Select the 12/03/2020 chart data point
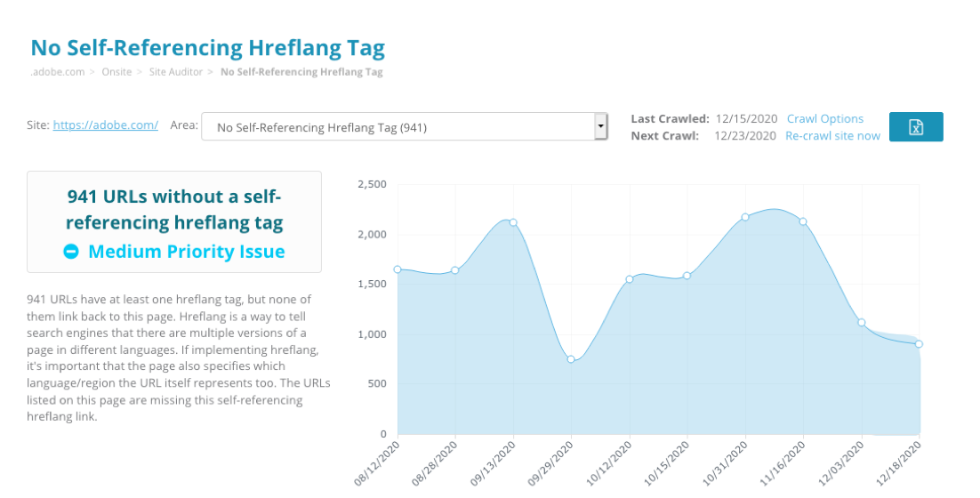Screen dimensions: 980x498 pyautogui.click(x=861, y=322)
